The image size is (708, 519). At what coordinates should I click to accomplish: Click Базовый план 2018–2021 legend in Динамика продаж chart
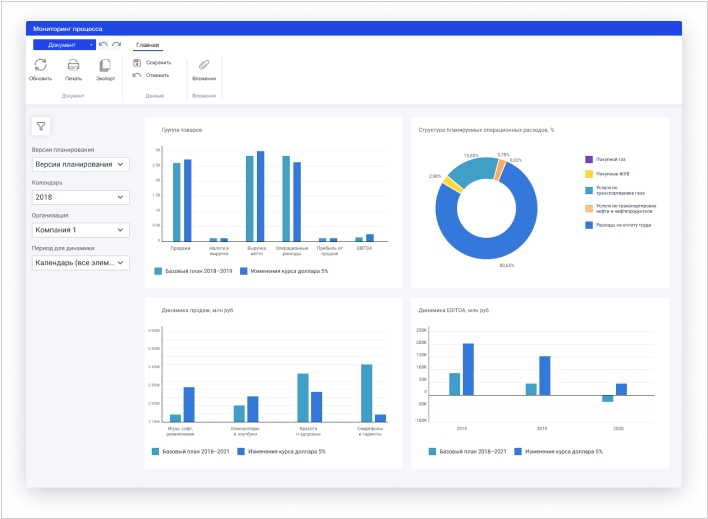(191, 451)
